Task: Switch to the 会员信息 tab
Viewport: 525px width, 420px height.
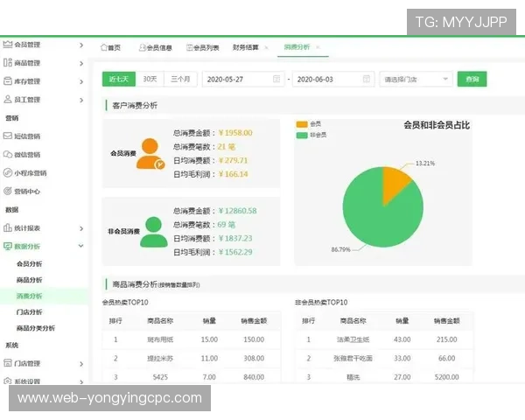Action: tap(156, 47)
